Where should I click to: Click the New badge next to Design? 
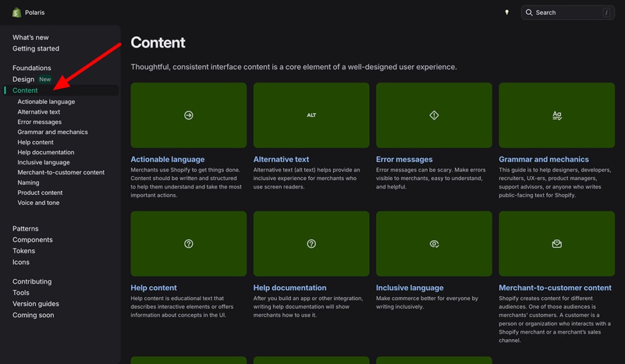(x=45, y=79)
